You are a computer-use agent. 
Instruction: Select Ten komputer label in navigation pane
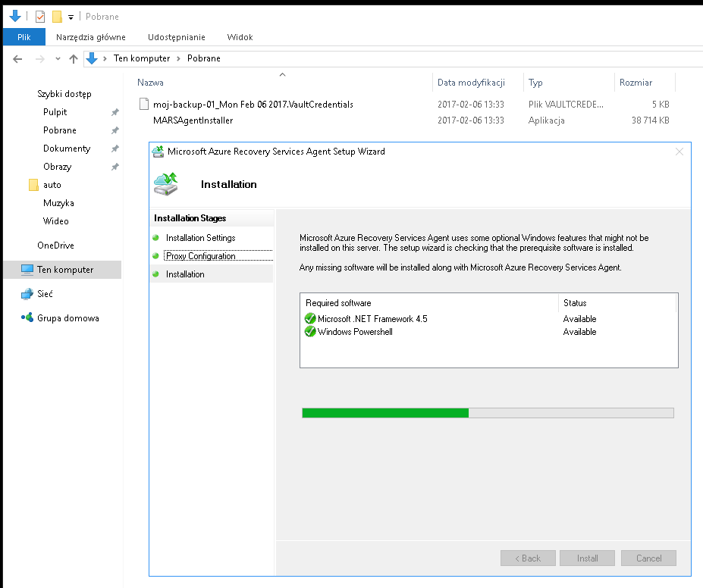pos(65,270)
